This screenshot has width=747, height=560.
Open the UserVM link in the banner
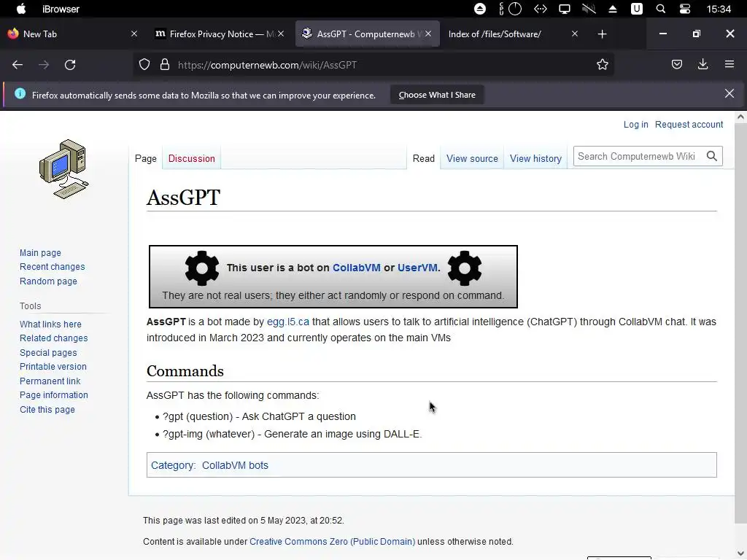pos(417,268)
